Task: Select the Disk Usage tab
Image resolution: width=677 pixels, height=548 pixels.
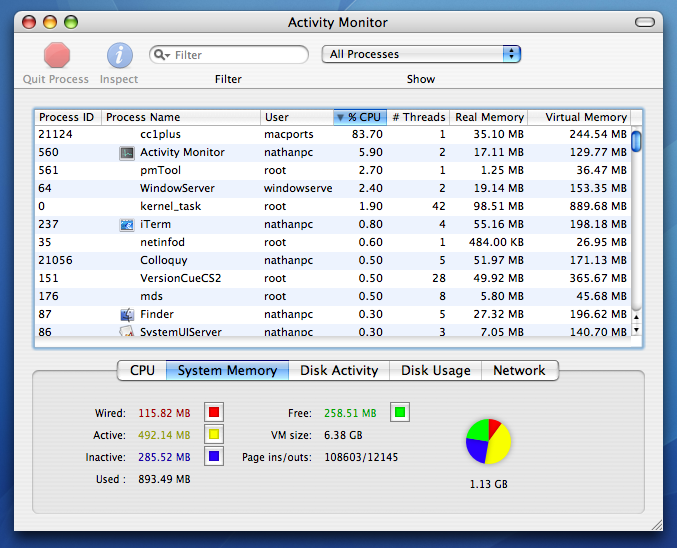Action: (x=435, y=370)
